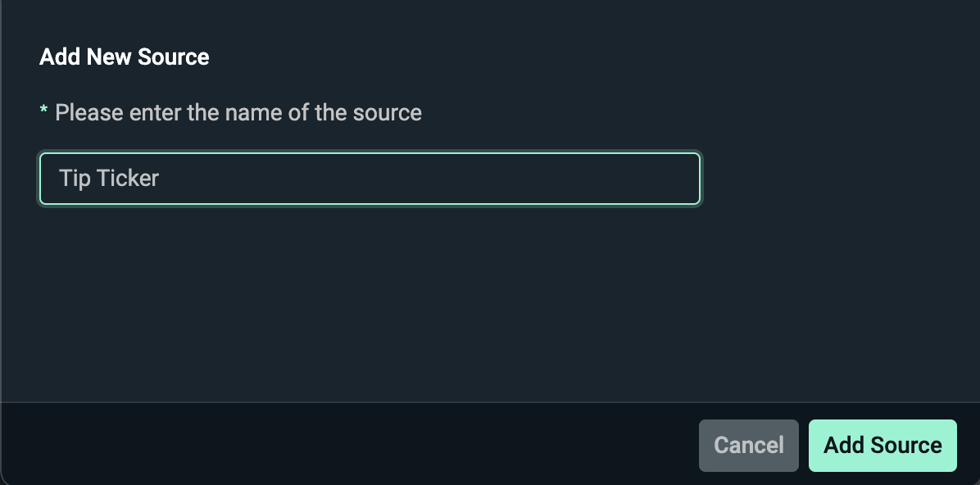Click the highlighted green input border
The image size is (980, 485).
(369, 156)
